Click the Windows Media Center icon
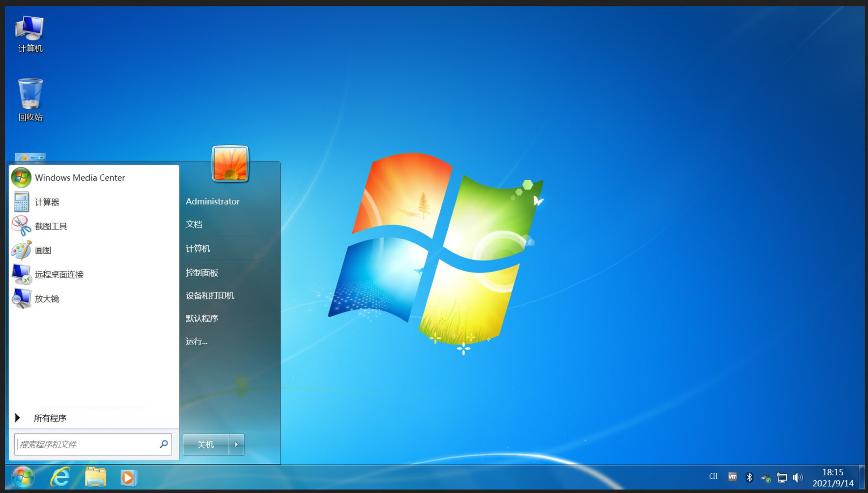Image resolution: width=868 pixels, height=493 pixels. 21,178
